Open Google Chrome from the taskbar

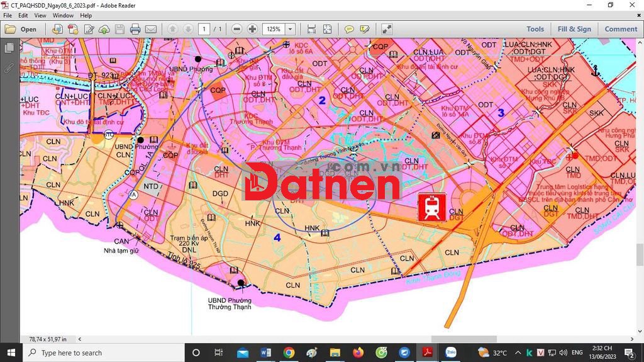pos(289,353)
